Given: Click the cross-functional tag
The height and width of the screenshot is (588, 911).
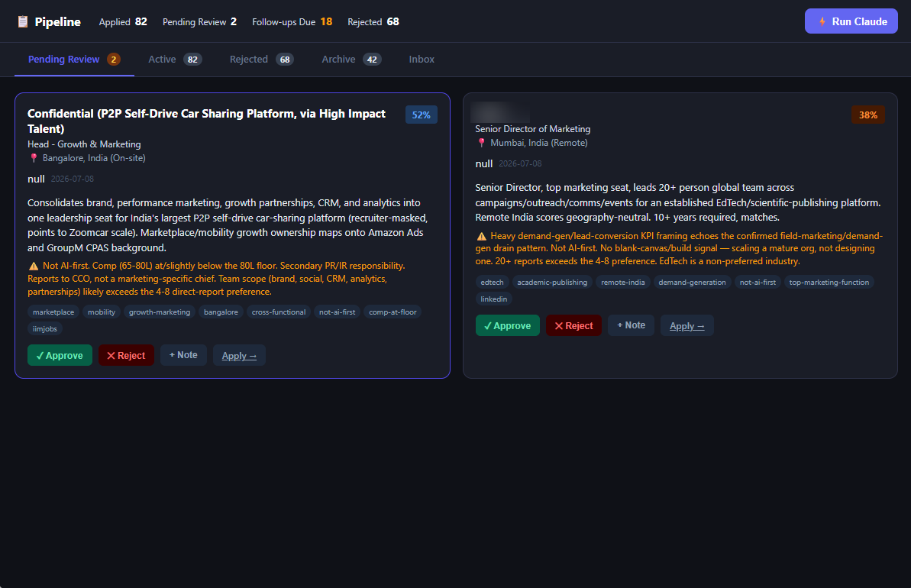Looking at the screenshot, I should click(x=278, y=312).
